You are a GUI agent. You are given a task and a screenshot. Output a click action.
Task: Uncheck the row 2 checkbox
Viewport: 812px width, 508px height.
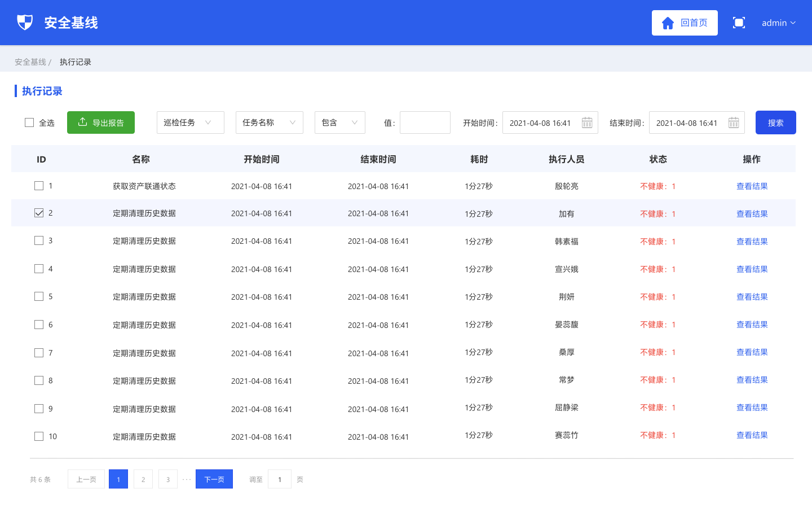pos(39,213)
